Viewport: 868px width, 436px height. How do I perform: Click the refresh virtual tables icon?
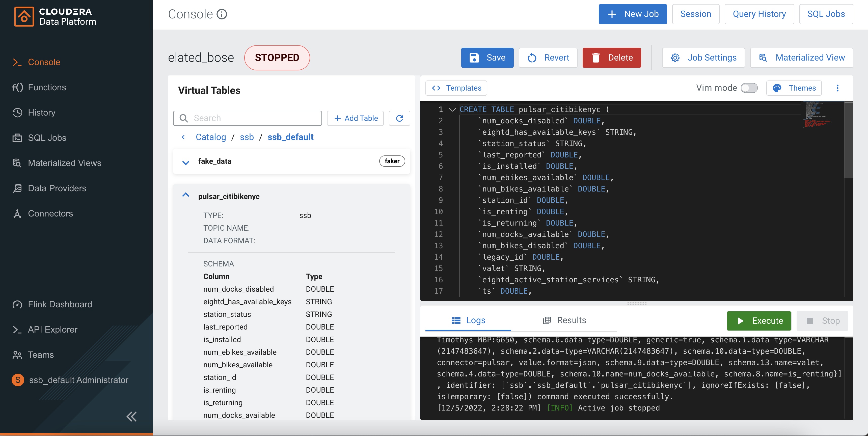pos(399,118)
